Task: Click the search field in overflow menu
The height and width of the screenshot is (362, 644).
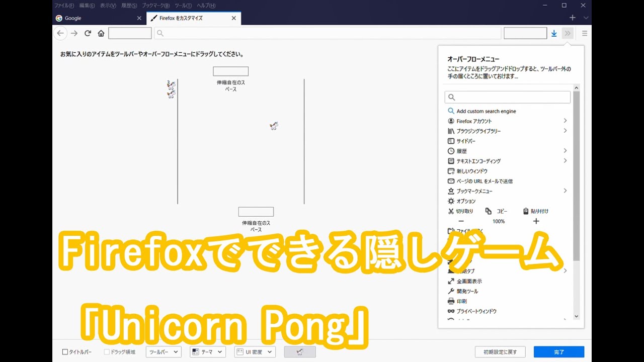Action: click(507, 97)
